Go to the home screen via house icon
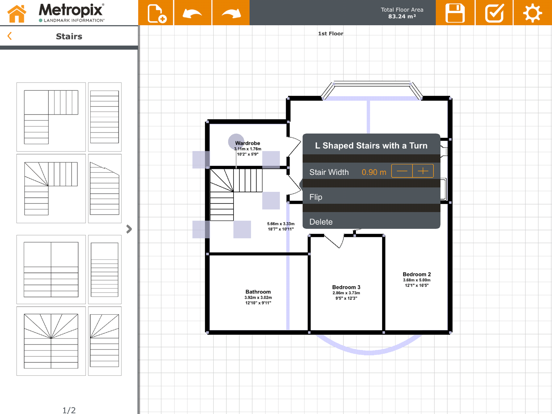Image resolution: width=552 pixels, height=414 pixels. pos(17,13)
